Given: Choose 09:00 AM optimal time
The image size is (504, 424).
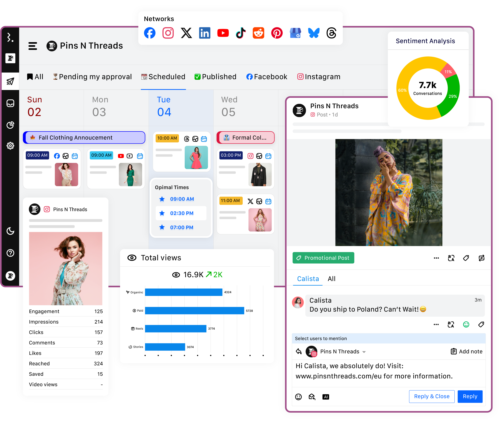Looking at the screenshot, I should point(181,199).
